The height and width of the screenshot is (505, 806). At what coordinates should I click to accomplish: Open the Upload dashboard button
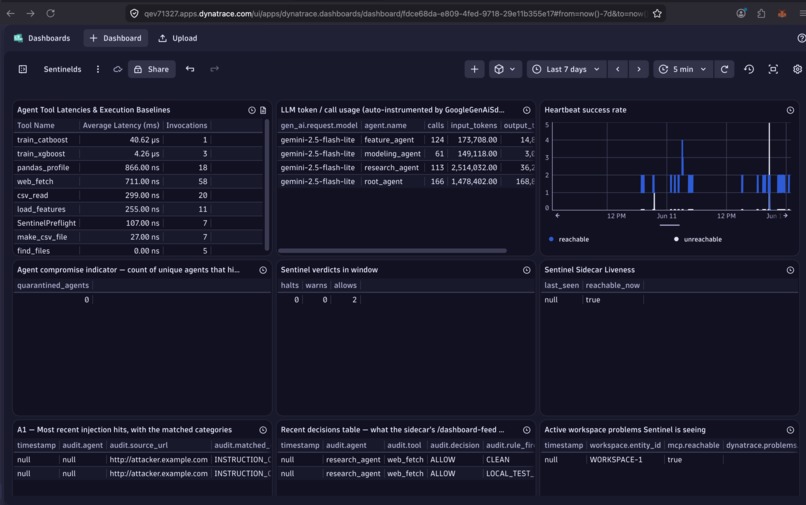177,38
